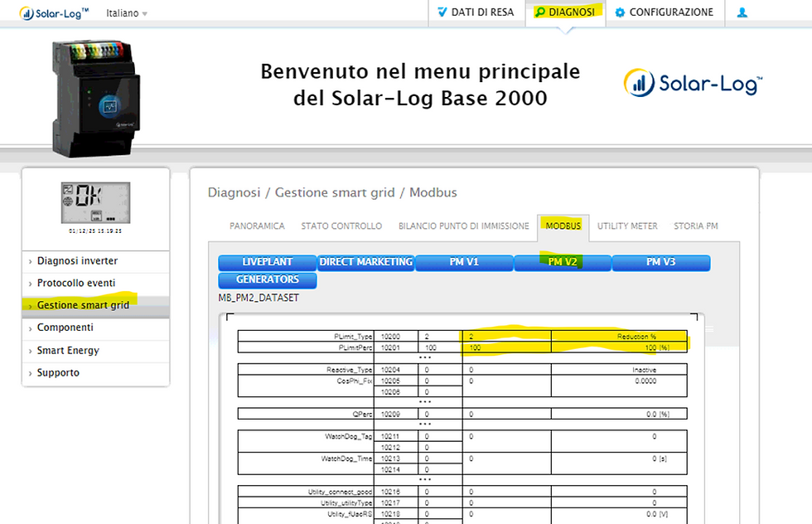
Task: Click the Reactive_Type row label
Action: (349, 370)
